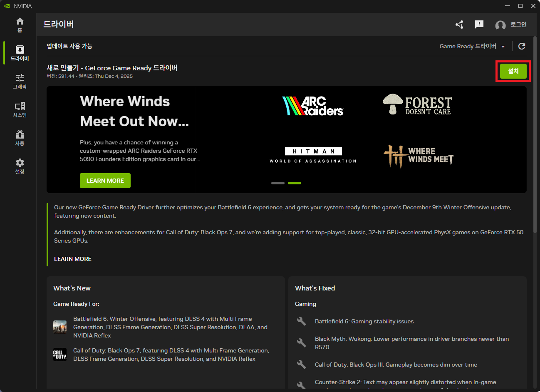Click the Hitman World of Assassination logo
540x392 pixels.
[x=313, y=155]
